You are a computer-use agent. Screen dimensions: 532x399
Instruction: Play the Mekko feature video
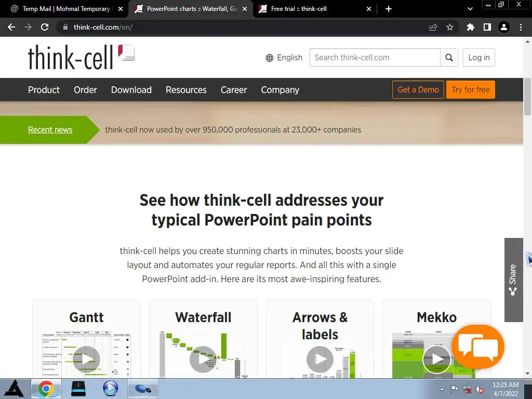[x=436, y=360]
